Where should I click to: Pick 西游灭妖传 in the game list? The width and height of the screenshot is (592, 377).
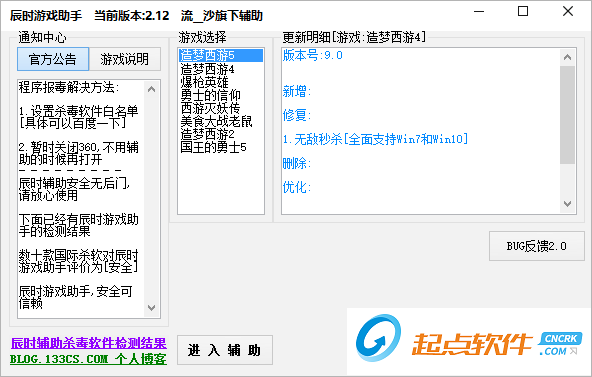click(x=221, y=108)
